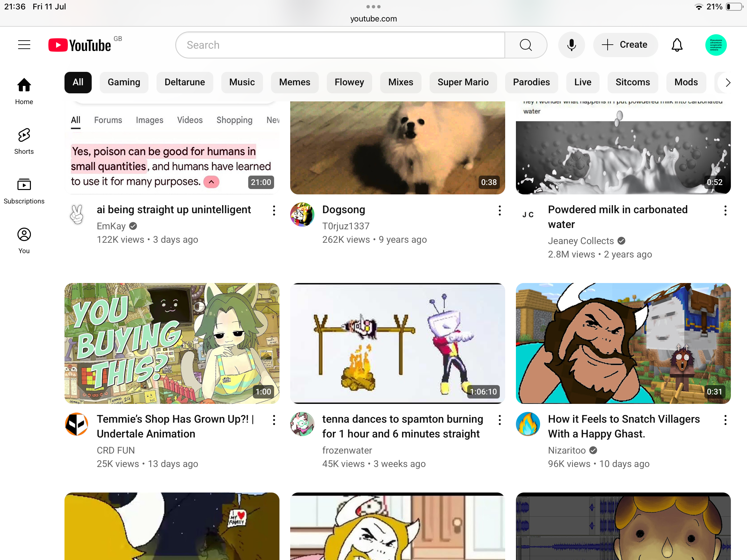Image resolution: width=747 pixels, height=560 pixels.
Task: Open Nizaritoo flame avatar
Action: pos(528,424)
